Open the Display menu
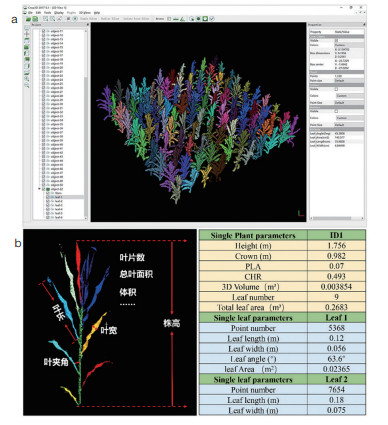This screenshot has height=425, width=388. [x=59, y=13]
